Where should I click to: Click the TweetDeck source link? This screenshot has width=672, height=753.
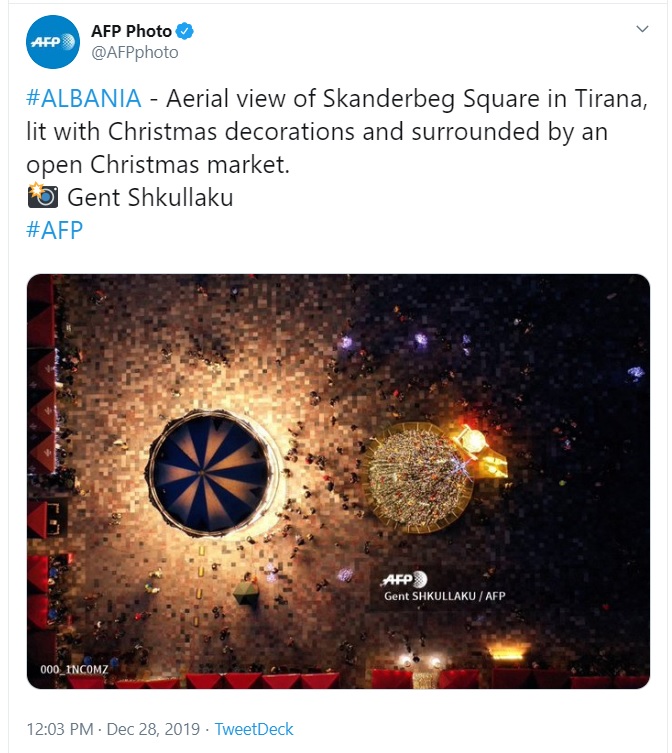coord(254,729)
